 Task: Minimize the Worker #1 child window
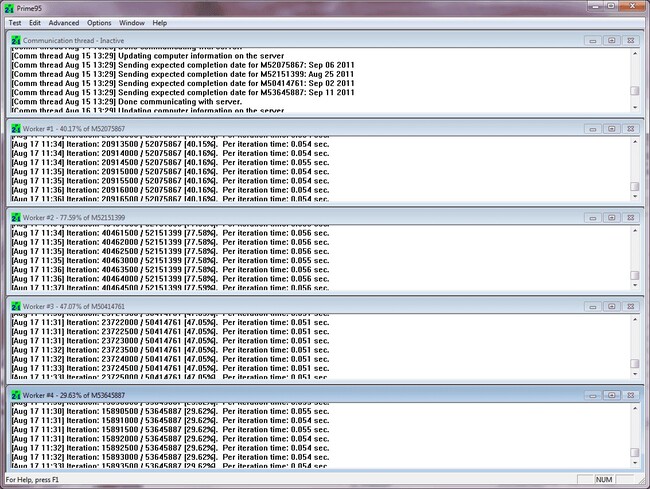(x=593, y=129)
